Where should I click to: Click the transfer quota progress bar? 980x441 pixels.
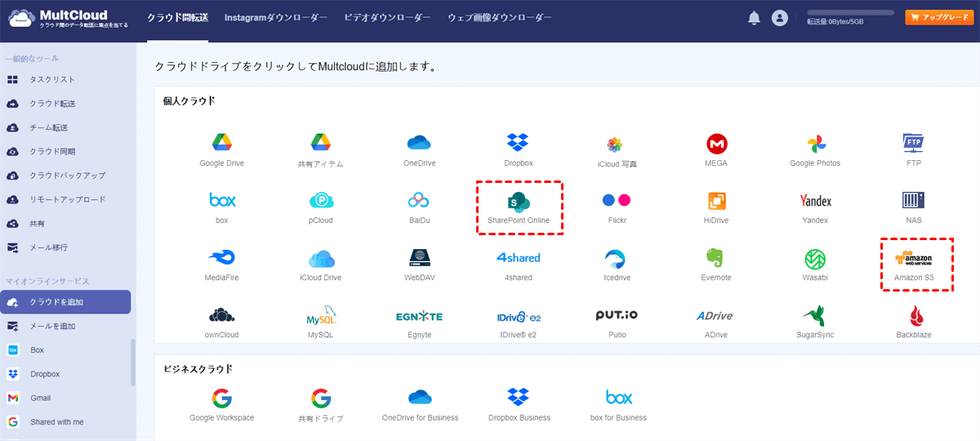pos(850,13)
